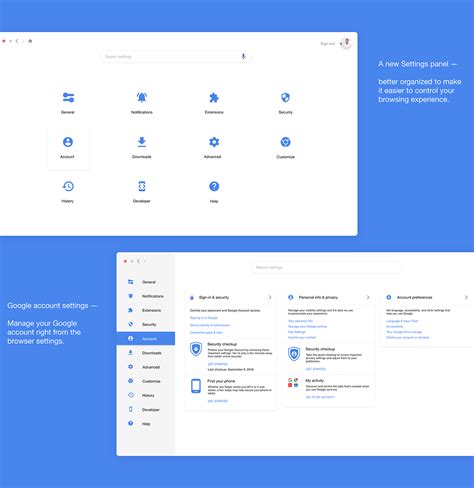
Task: Open Device activity & notifications link
Action: [210, 325]
